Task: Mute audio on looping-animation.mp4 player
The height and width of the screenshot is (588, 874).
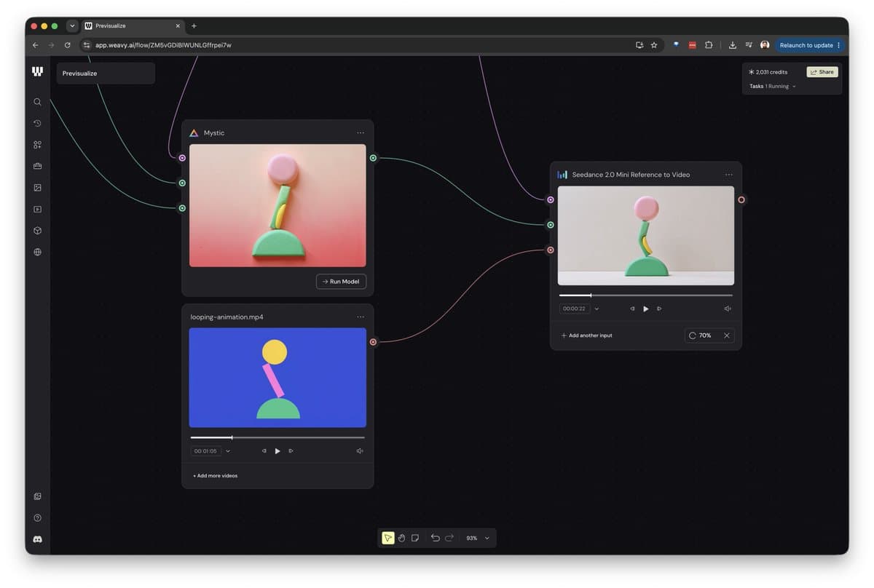Action: [360, 451]
